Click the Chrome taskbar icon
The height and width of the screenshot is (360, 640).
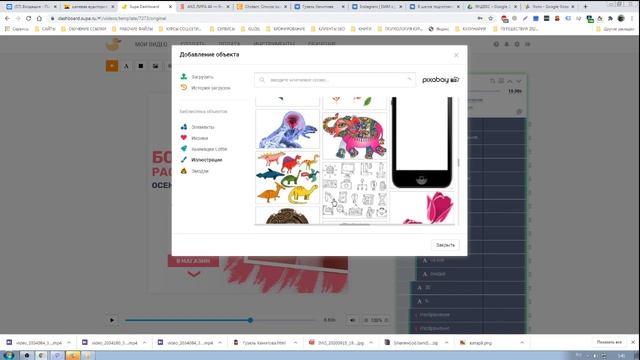(x=41, y=355)
